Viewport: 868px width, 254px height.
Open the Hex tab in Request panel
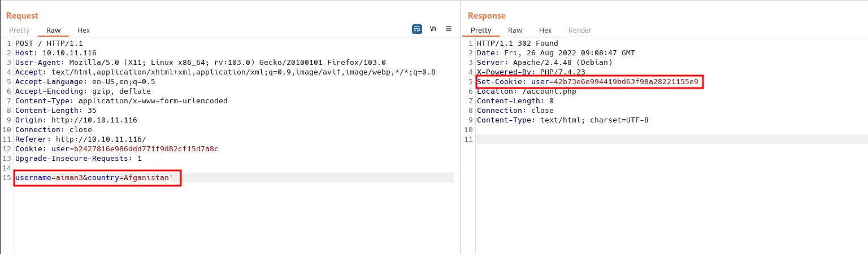(x=84, y=30)
